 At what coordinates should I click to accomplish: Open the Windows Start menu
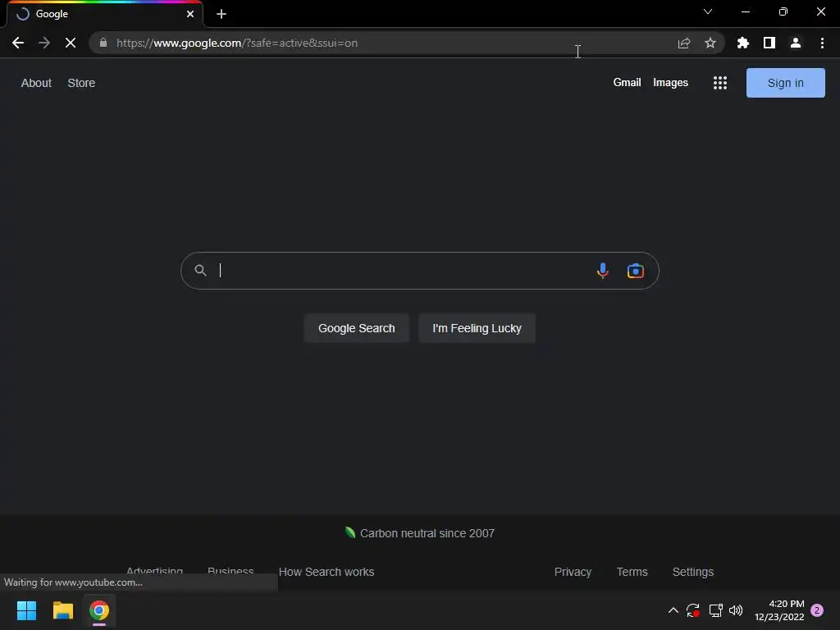pyautogui.click(x=26, y=610)
